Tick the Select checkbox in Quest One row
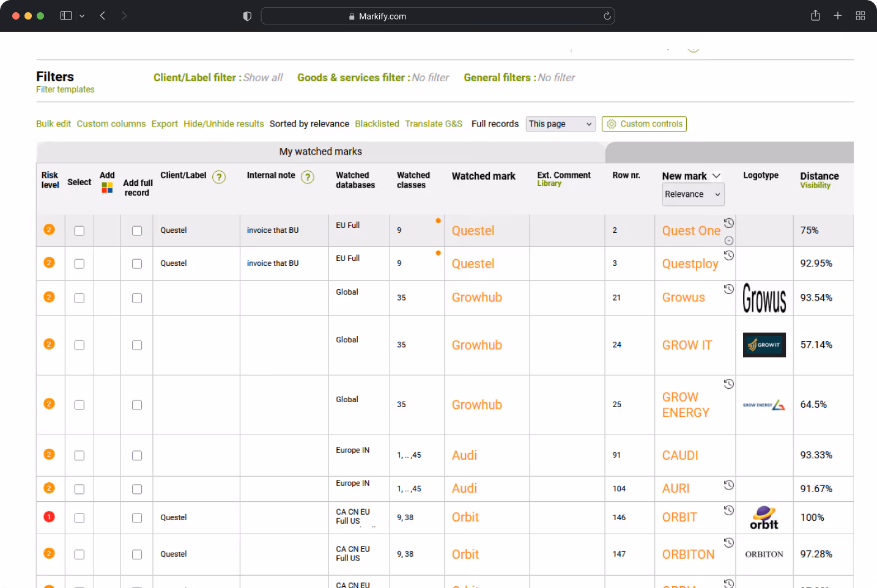877x588 pixels. pos(80,231)
